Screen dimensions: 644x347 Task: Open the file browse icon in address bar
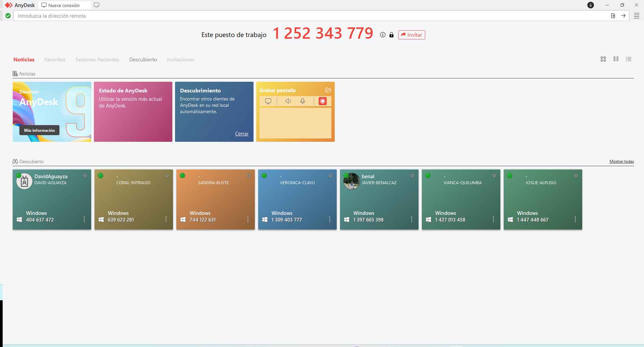tap(613, 16)
